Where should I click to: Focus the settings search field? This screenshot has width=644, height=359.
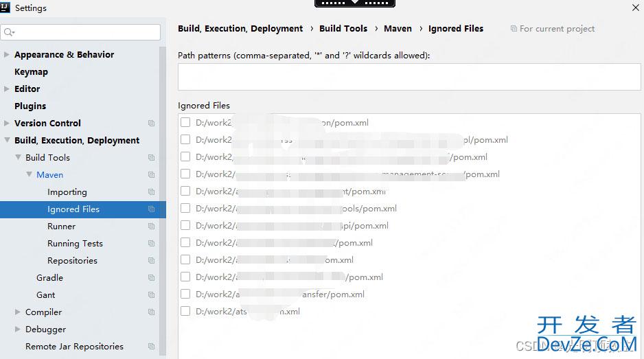(x=80, y=32)
